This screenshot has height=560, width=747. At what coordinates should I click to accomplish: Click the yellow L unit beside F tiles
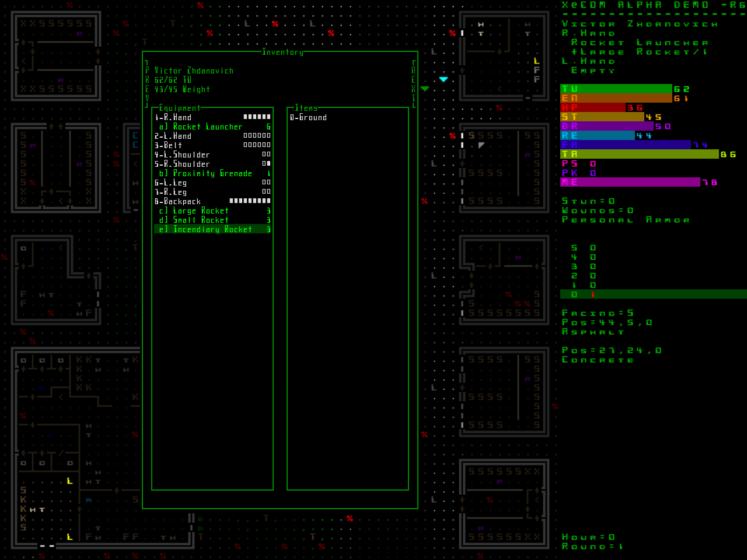click(536, 61)
